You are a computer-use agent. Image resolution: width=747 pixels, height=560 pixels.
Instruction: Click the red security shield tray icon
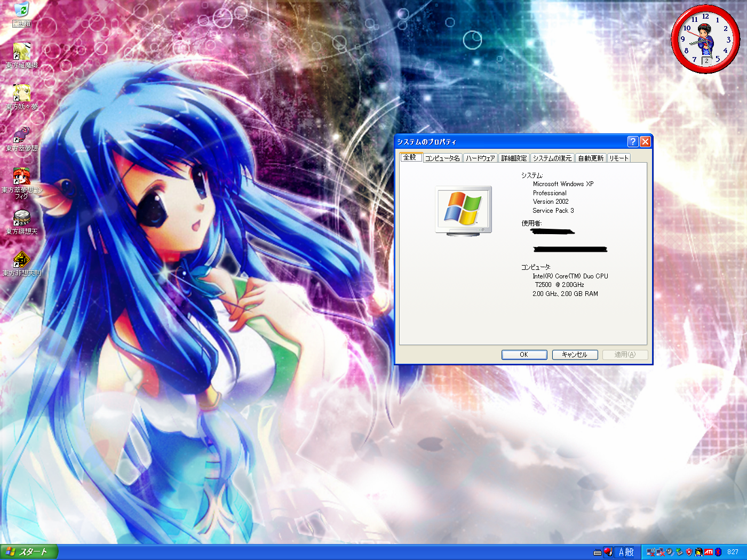click(x=689, y=552)
